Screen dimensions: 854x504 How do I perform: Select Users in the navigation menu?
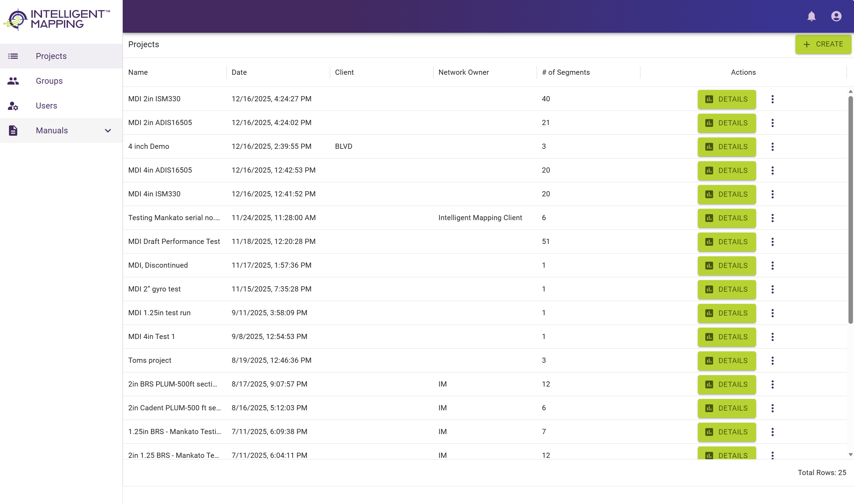point(46,105)
